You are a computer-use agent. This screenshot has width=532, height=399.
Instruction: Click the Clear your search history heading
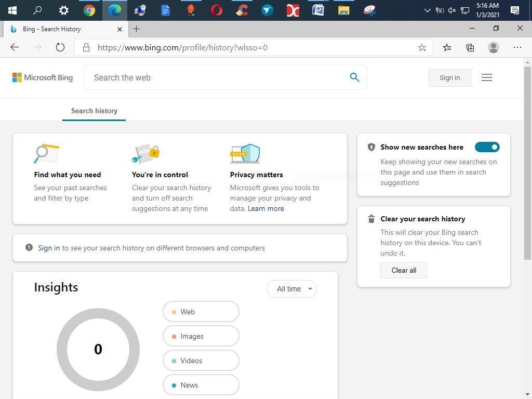(423, 219)
